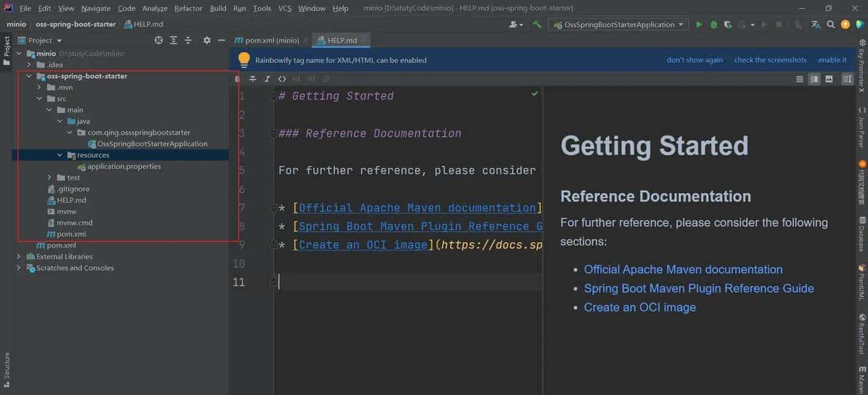Viewport: 868px width, 395px height.
Task: Click "enable it" in notification banner
Action: [x=832, y=60]
